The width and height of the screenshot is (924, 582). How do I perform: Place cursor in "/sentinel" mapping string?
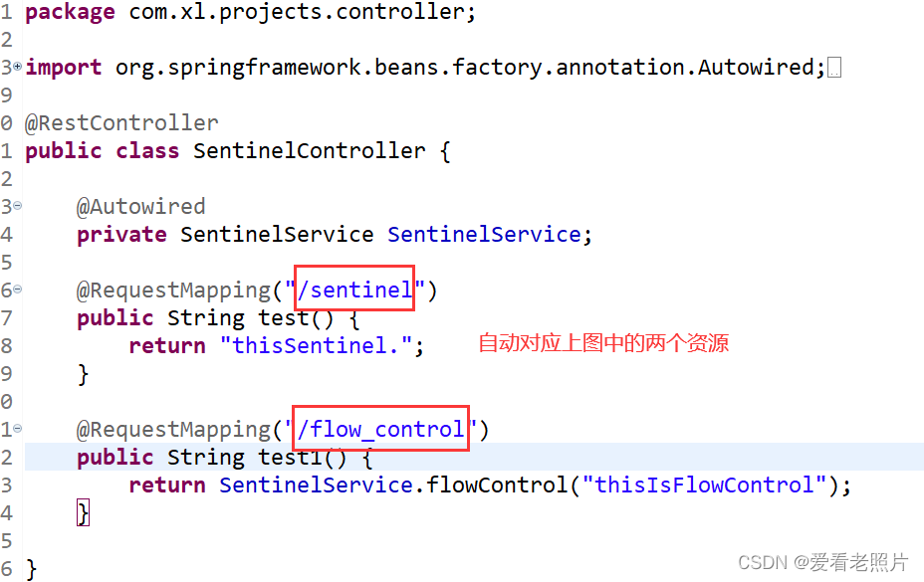pos(354,290)
